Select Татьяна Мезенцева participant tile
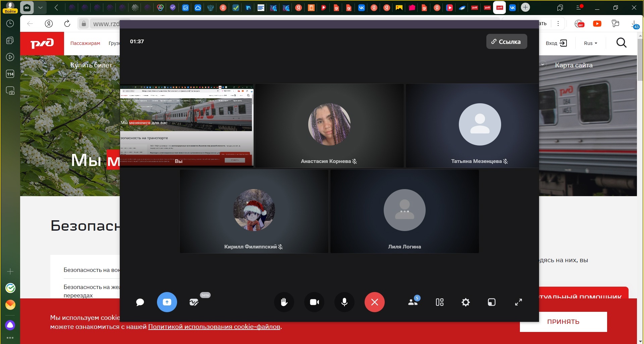 click(472, 125)
